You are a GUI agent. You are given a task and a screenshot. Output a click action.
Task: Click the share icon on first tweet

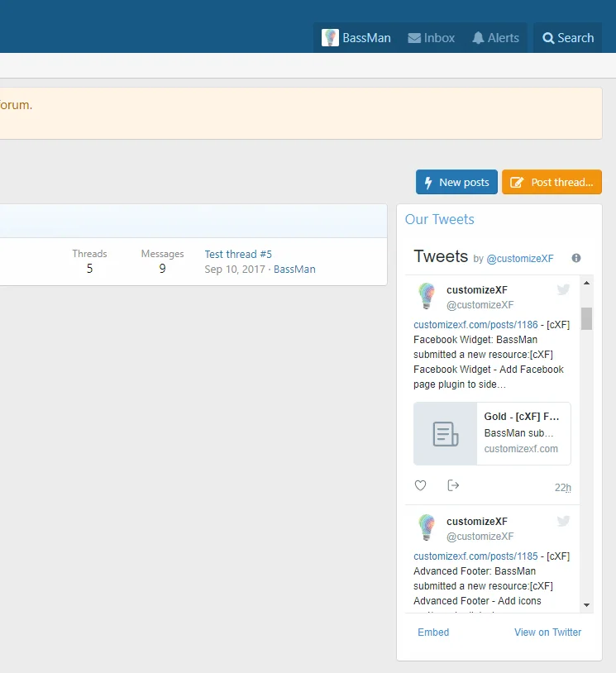click(x=453, y=485)
